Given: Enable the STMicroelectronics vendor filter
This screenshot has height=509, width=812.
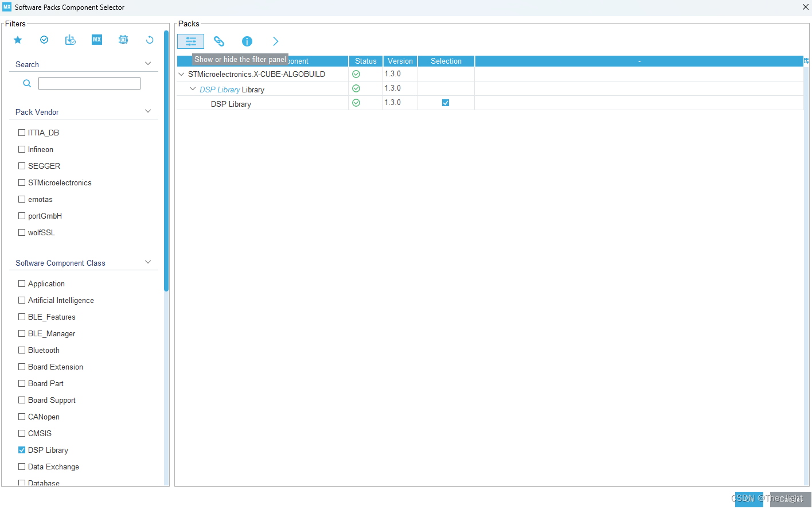Looking at the screenshot, I should click(22, 182).
